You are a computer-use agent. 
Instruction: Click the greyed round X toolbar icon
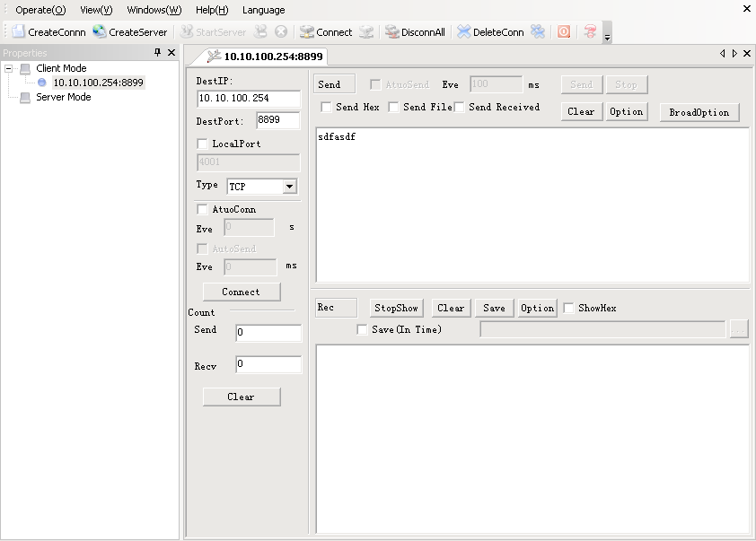281,31
